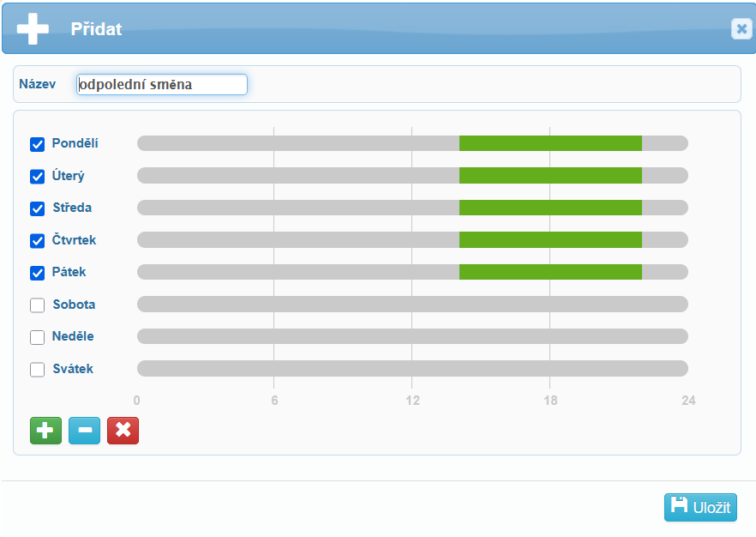756x537 pixels.
Task: Click the green plus add interval button
Action: (x=45, y=431)
